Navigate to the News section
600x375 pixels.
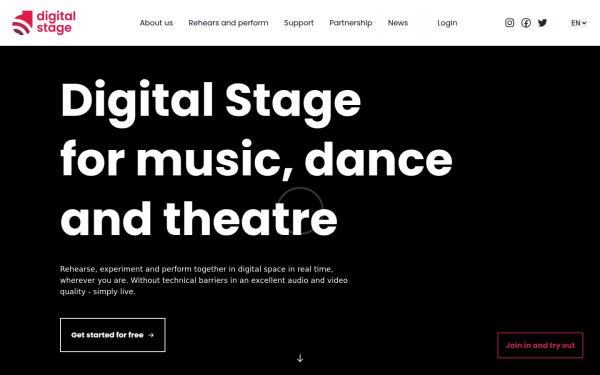[x=398, y=23]
